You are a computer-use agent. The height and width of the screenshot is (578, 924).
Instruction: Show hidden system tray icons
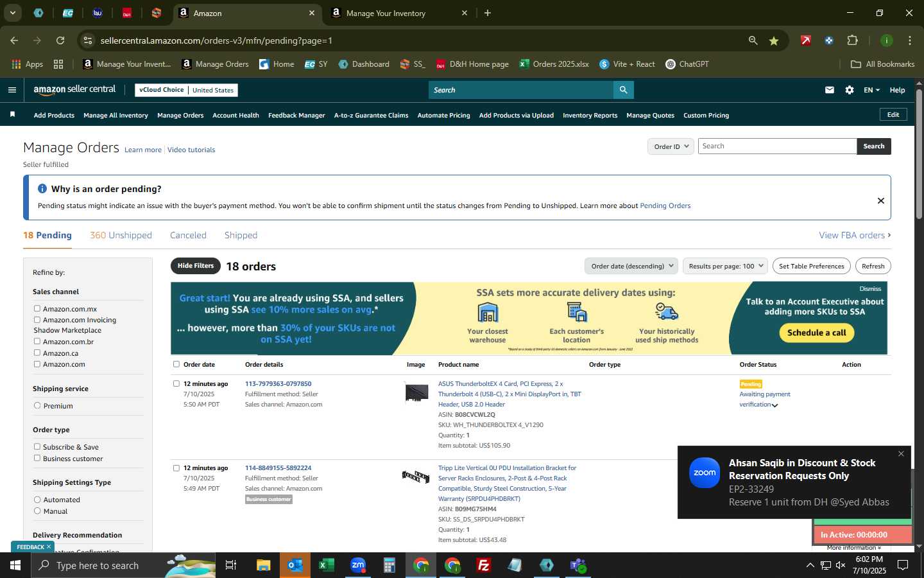point(810,565)
